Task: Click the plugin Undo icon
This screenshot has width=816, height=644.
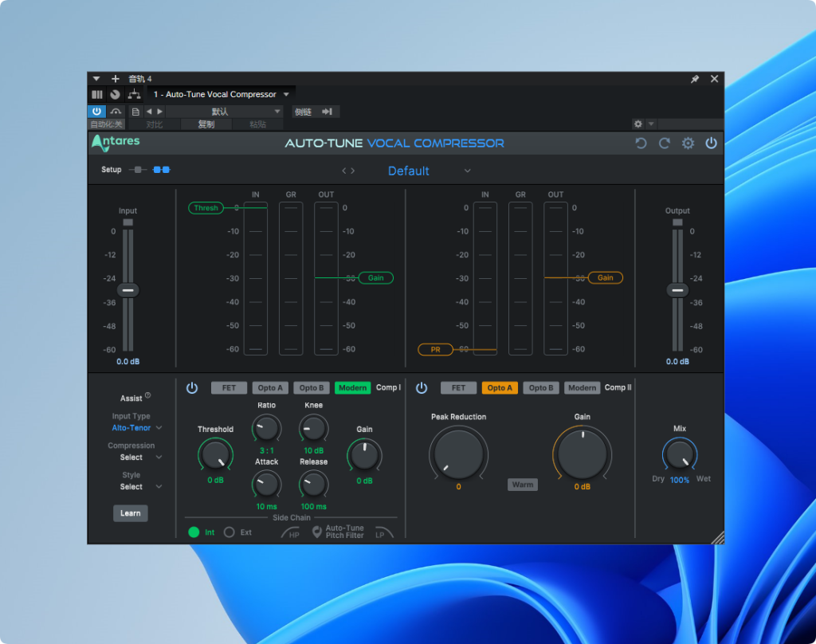Action: pyautogui.click(x=641, y=143)
